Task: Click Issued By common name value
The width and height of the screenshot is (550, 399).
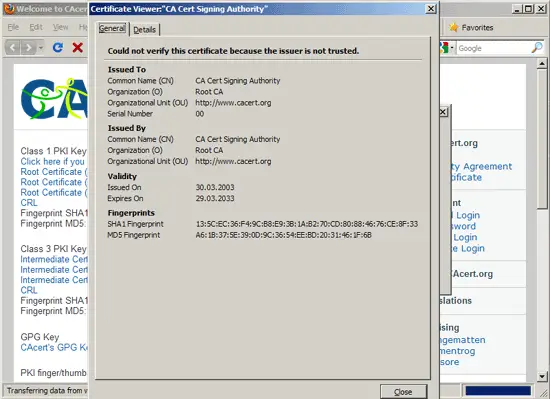Action: coord(238,139)
